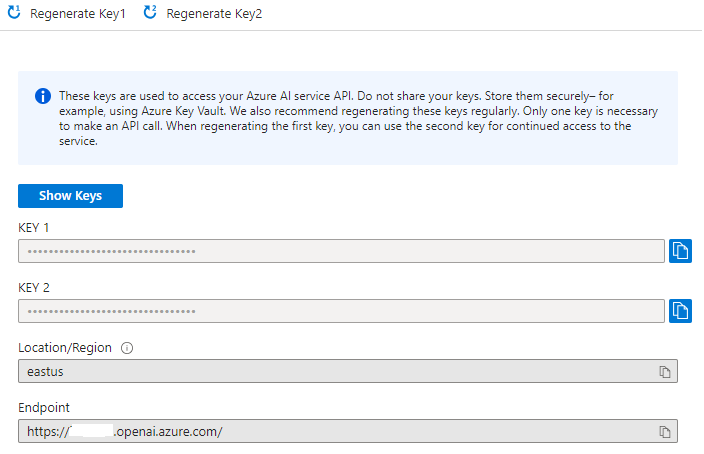
Task: Select the Regenerate Key2 text command
Action: tap(214, 15)
